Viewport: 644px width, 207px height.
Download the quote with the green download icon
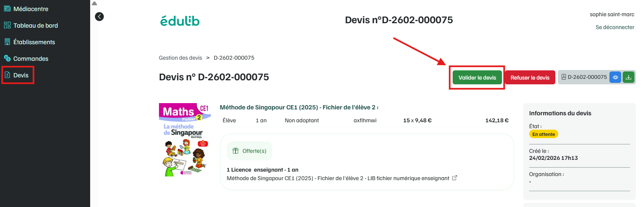click(x=629, y=77)
